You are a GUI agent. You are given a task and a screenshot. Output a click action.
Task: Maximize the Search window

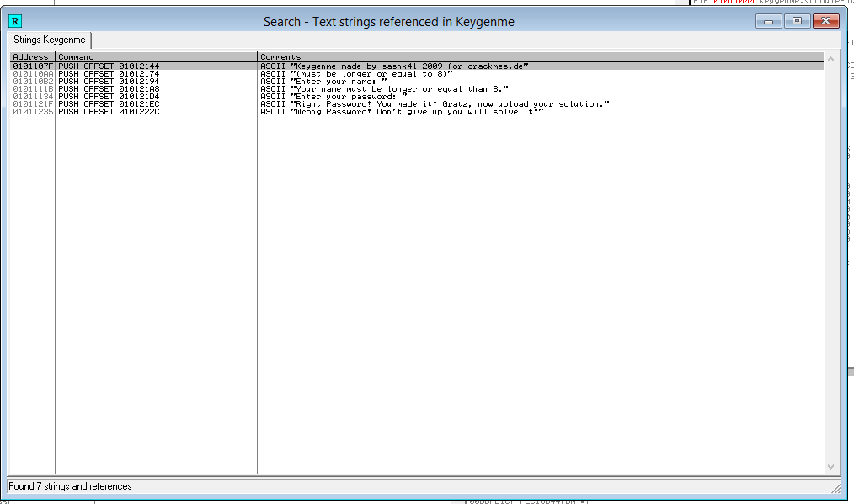tap(797, 21)
